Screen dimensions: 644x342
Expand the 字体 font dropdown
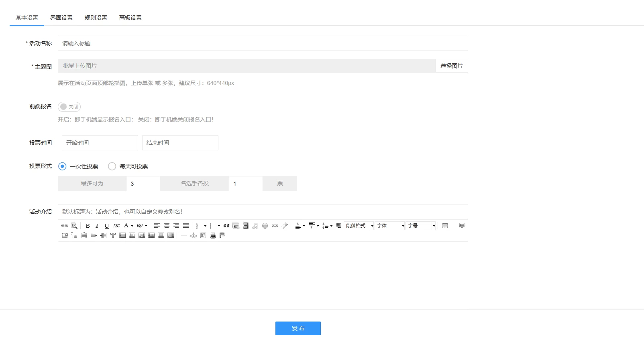(x=390, y=226)
